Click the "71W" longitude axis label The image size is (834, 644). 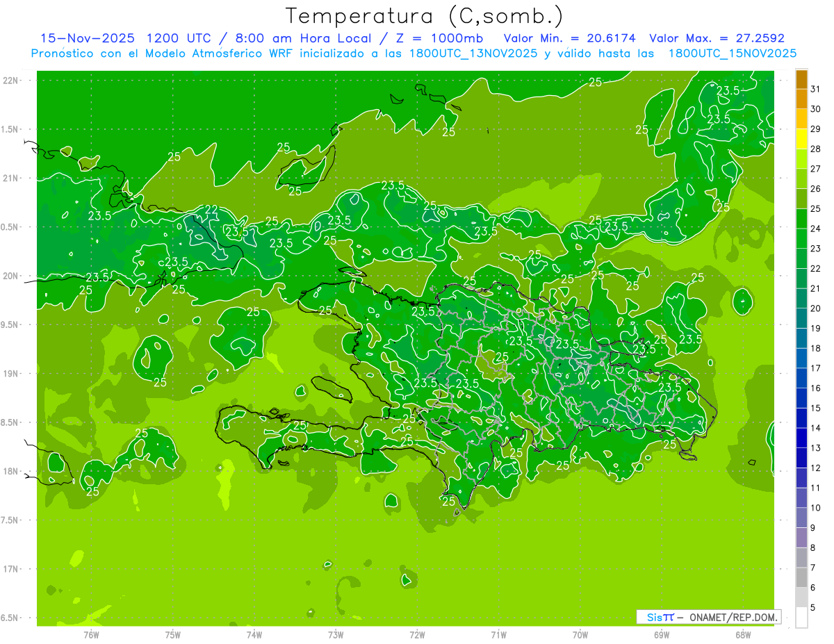498,635
